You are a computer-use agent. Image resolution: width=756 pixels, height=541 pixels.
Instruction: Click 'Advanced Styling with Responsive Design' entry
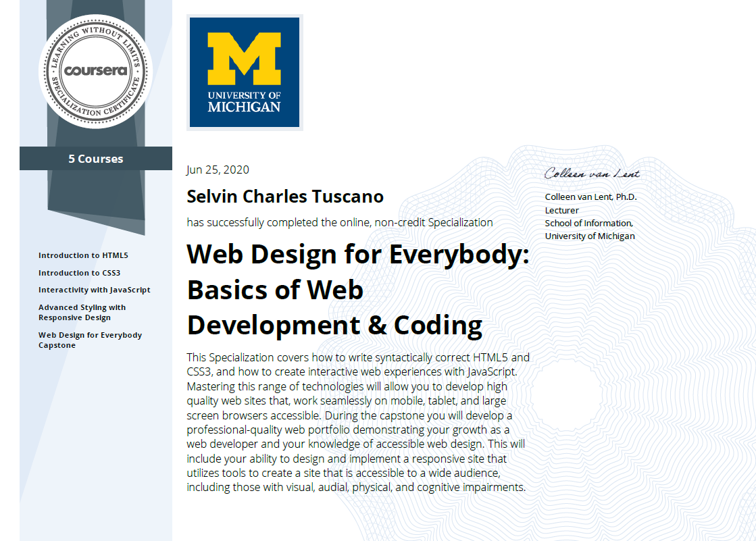click(x=82, y=313)
